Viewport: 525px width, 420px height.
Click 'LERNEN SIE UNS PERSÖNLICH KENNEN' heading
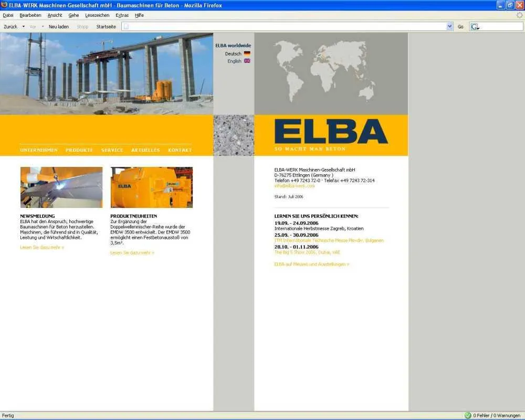316,216
